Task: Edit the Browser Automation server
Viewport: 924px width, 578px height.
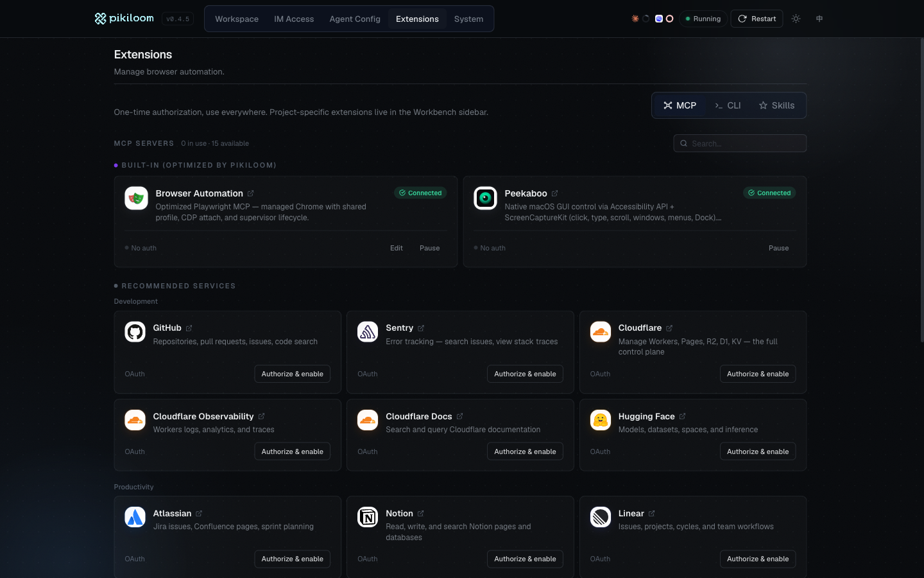Action: point(397,248)
